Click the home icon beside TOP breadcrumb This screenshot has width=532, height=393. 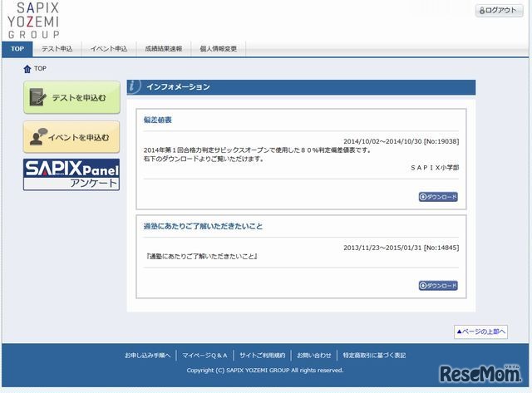coord(27,69)
